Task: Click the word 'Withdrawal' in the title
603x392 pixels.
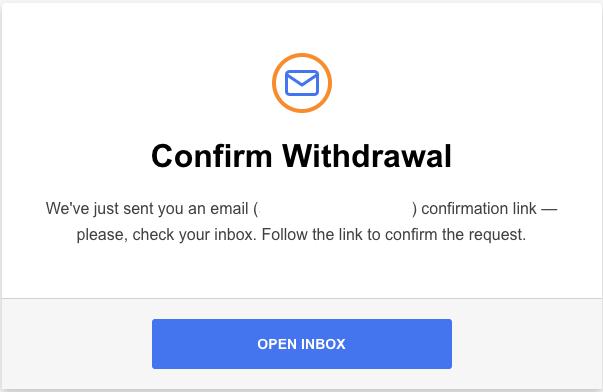Action: click(x=367, y=156)
